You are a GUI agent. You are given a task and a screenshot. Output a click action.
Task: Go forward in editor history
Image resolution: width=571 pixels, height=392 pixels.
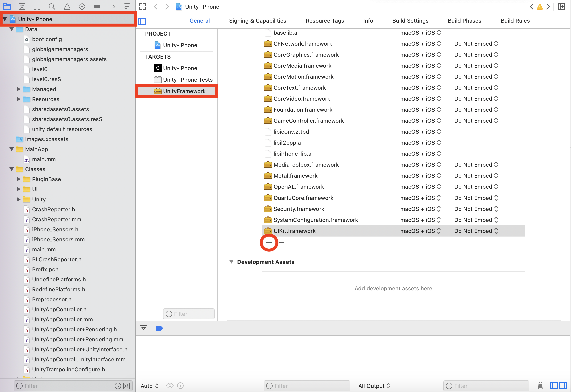point(167,7)
